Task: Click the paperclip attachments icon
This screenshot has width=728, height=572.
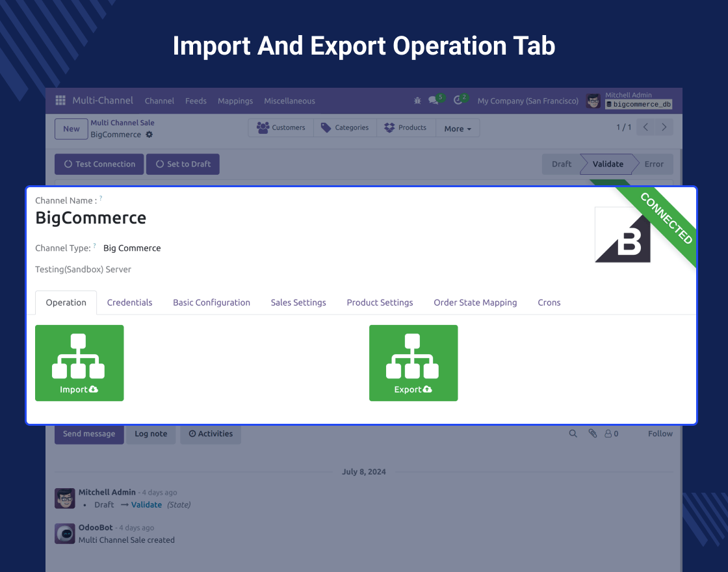Action: tap(592, 434)
